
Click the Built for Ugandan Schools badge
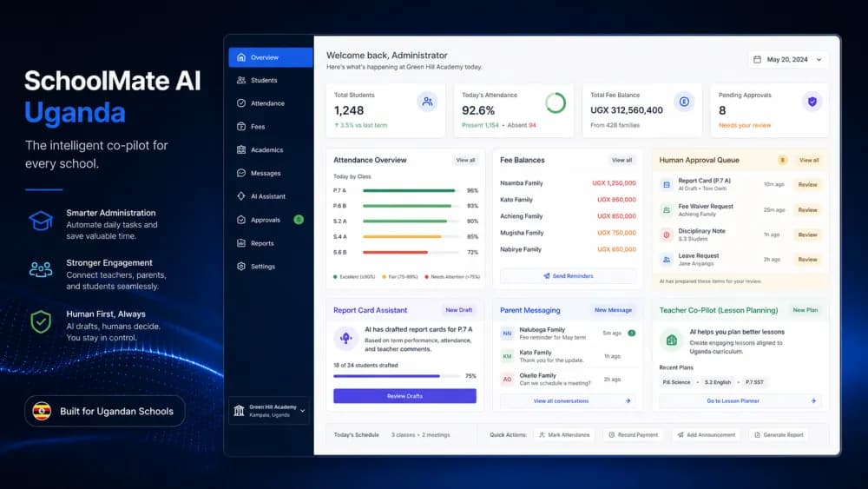pyautogui.click(x=105, y=411)
